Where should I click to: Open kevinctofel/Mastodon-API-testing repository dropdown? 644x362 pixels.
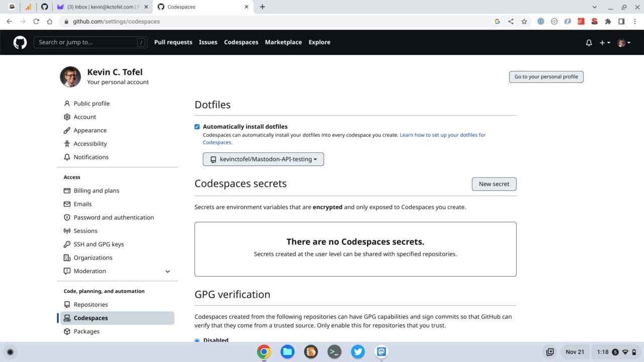[x=263, y=159]
